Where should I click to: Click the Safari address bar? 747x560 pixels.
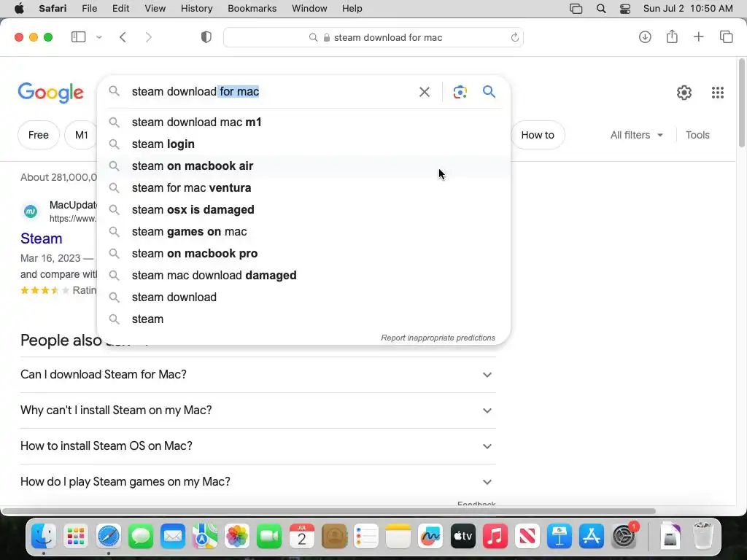pyautogui.click(x=373, y=37)
